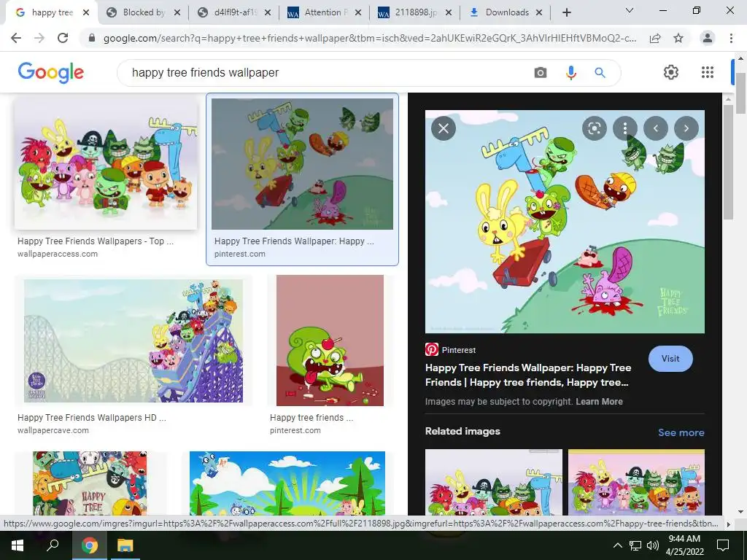This screenshot has width=747, height=560.
Task: Open tab search dropdown chevron
Action: tap(630, 10)
